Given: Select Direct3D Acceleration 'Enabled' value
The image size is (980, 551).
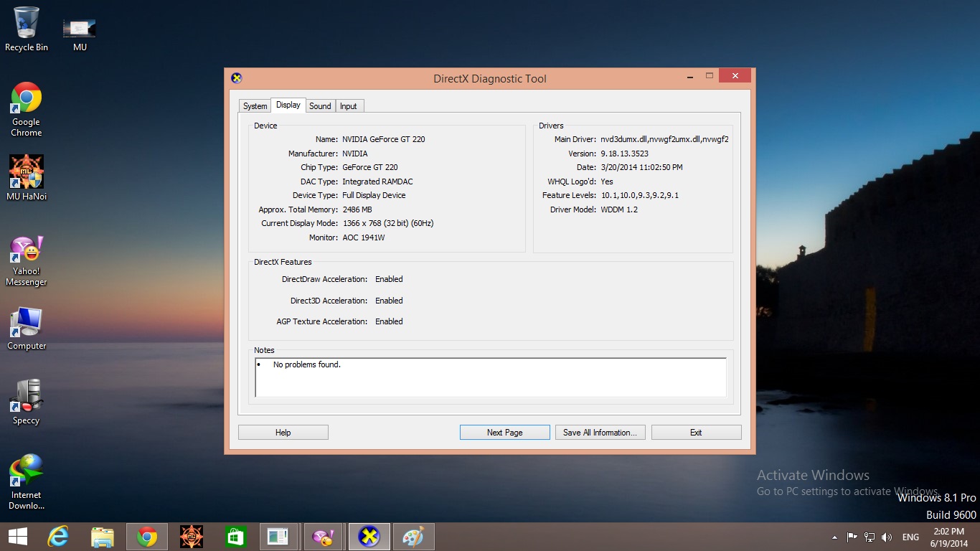Looking at the screenshot, I should coord(389,301).
